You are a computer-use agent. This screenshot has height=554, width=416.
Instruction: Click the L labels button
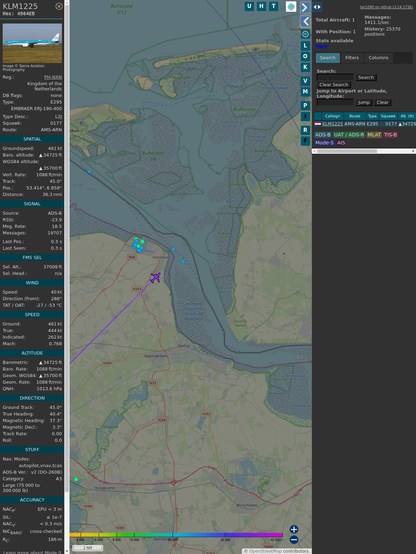[305, 46]
